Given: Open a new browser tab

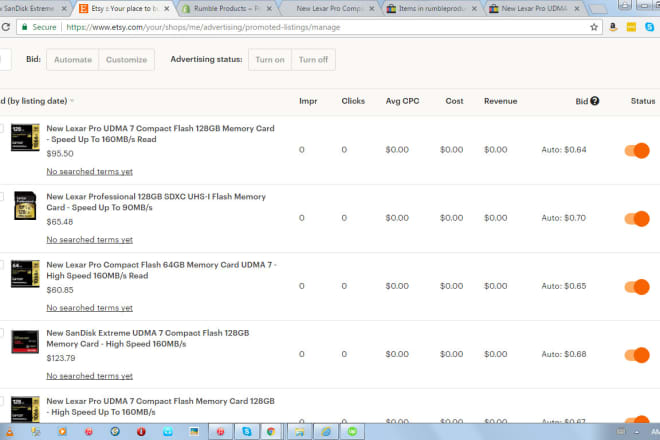Looking at the screenshot, I should click(597, 8).
